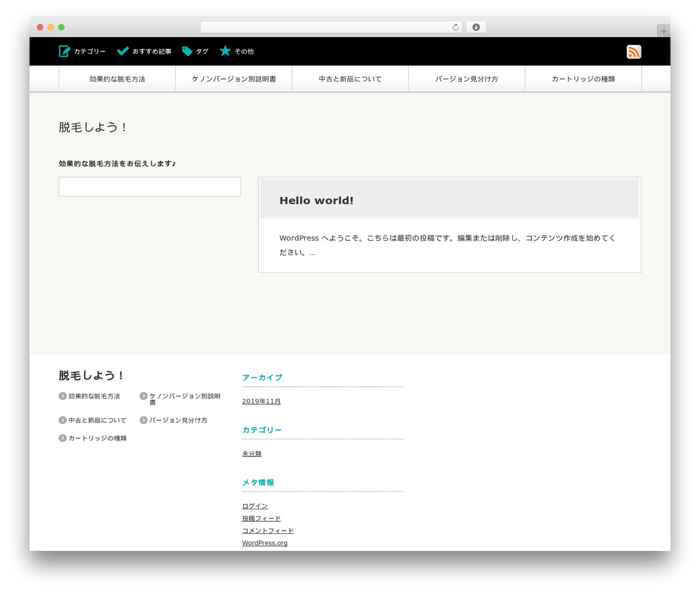Open the orange RSS feed icon
Image resolution: width=700 pixels, height=593 pixels.
[x=634, y=52]
